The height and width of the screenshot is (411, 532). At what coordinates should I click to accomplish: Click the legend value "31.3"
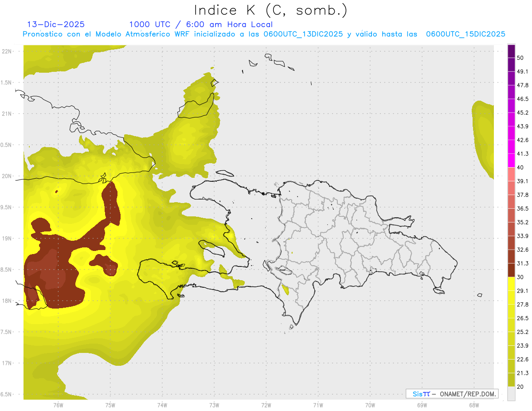click(x=523, y=263)
